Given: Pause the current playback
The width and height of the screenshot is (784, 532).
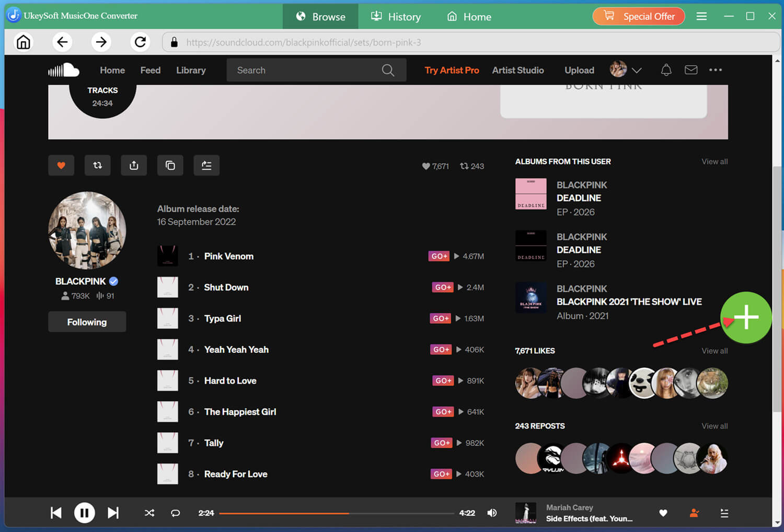Looking at the screenshot, I should 85,513.
